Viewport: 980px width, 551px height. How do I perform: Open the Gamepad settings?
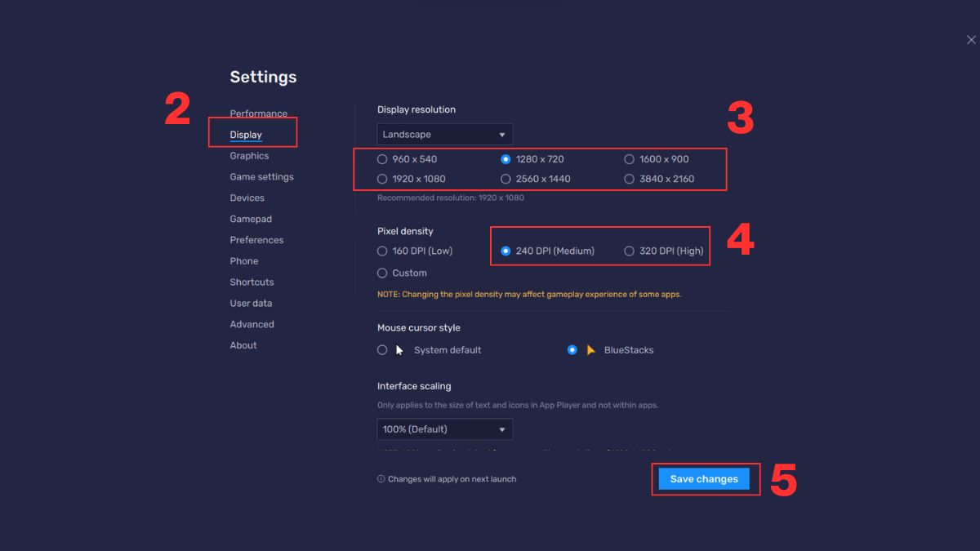point(251,219)
